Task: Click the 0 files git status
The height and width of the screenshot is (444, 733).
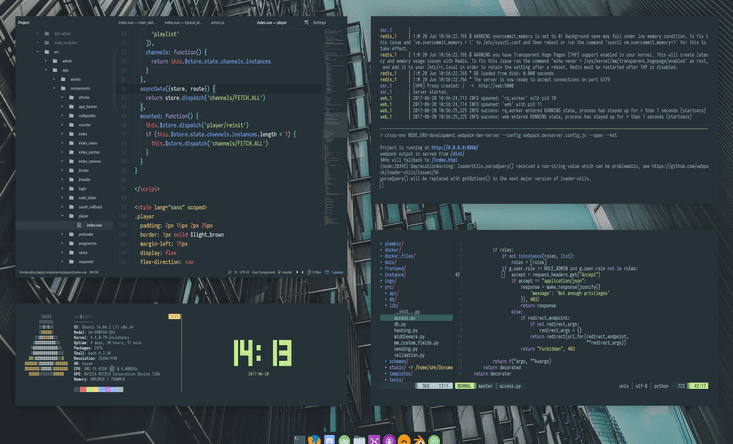Action: coord(314,272)
